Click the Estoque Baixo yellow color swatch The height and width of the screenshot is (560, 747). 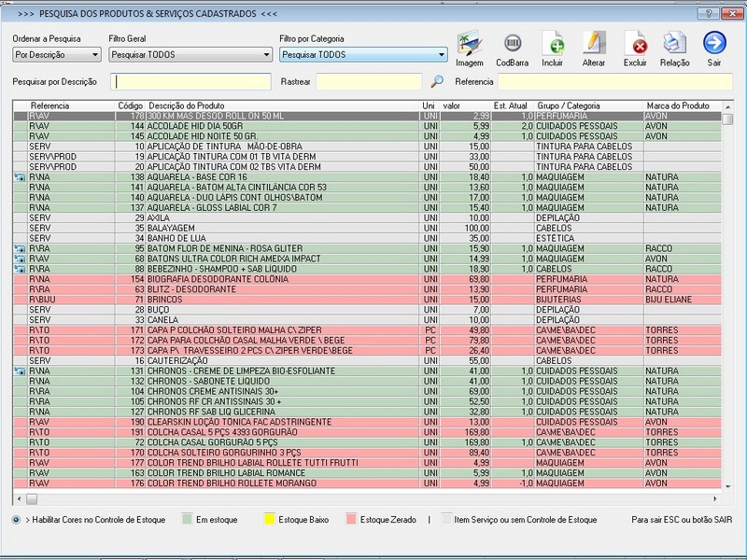click(269, 519)
